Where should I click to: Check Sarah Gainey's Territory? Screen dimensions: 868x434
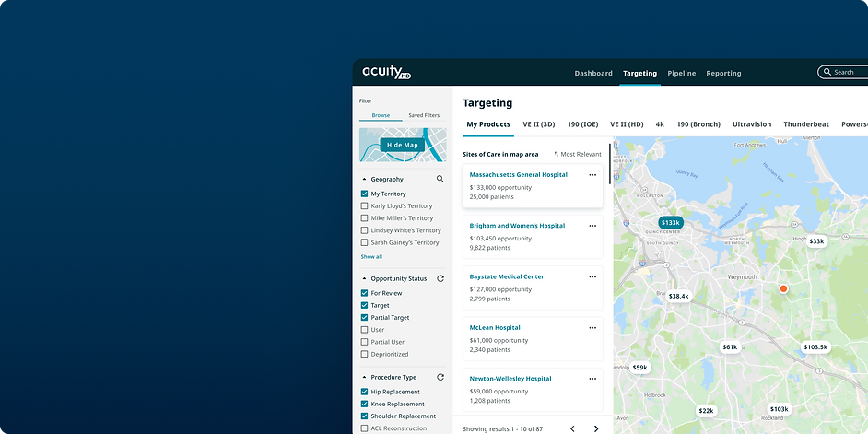[364, 242]
